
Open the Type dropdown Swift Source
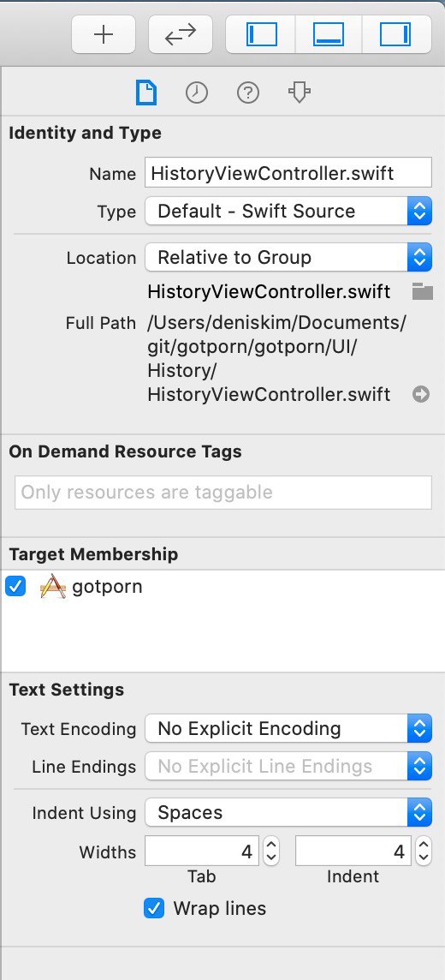pyautogui.click(x=288, y=212)
